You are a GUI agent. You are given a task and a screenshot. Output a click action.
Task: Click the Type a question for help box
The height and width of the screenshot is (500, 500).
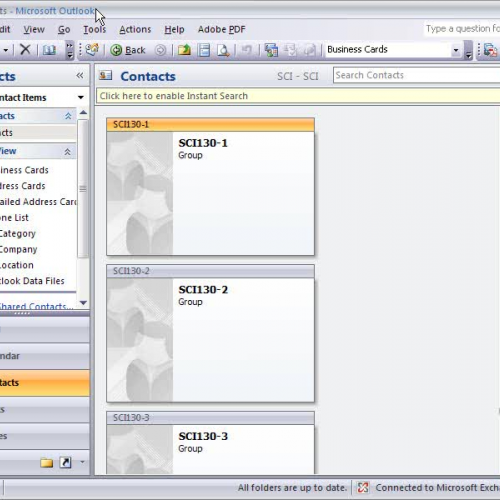tap(462, 29)
